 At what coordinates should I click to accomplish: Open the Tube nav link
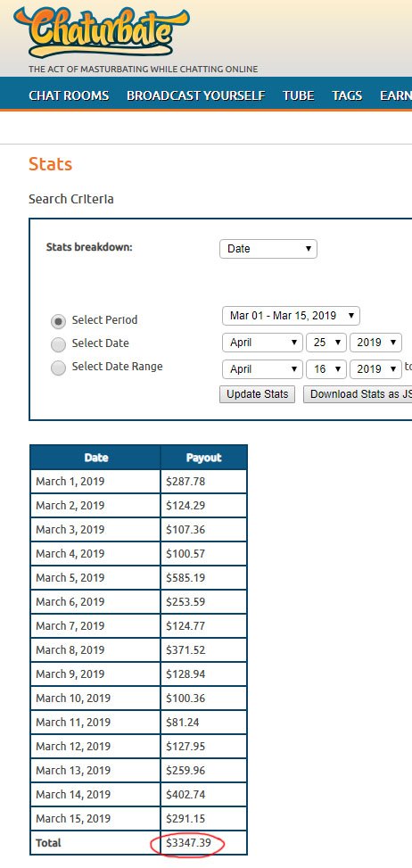299,95
